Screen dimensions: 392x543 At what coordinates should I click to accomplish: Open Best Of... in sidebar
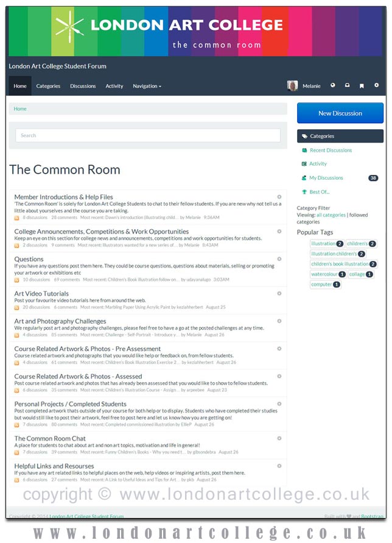pyautogui.click(x=320, y=192)
